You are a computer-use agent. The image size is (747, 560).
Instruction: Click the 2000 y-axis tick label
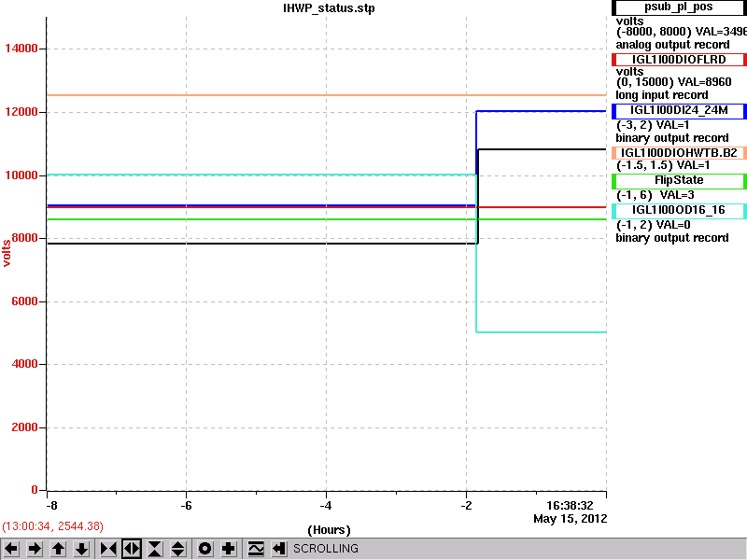click(x=24, y=427)
